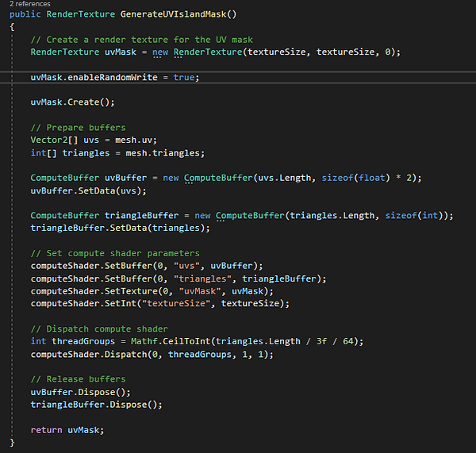Click the 'public' access modifier keyword
This screenshot has height=453, width=476.
[x=25, y=14]
